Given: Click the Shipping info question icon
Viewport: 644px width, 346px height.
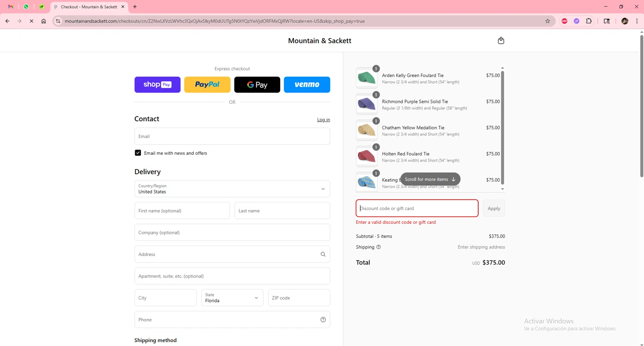Looking at the screenshot, I should pos(378,247).
